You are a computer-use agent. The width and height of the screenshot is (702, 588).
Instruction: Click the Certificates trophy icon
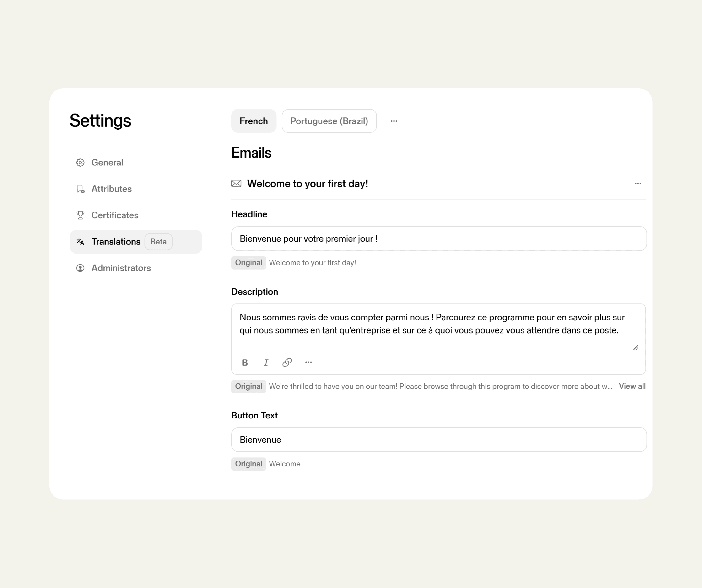point(80,215)
